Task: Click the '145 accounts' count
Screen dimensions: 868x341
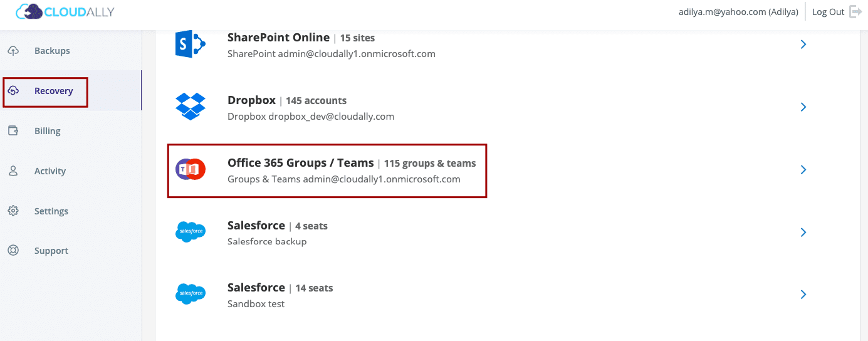Action: coord(316,101)
